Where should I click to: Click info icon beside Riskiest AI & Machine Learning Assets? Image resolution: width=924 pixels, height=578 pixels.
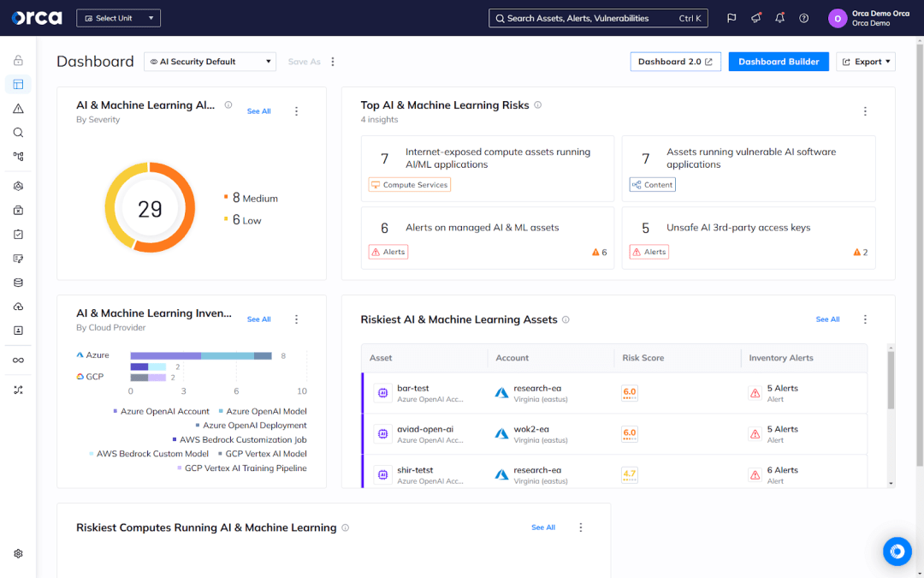[x=566, y=319]
